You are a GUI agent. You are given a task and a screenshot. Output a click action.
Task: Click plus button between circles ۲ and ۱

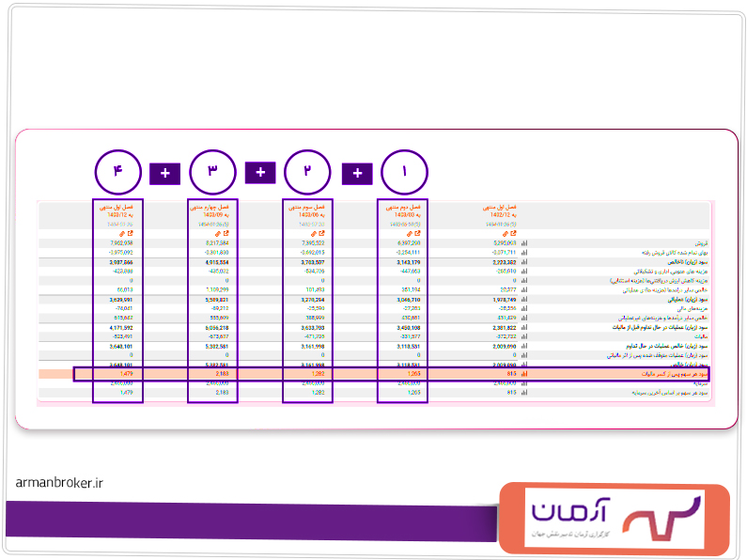coord(356,173)
